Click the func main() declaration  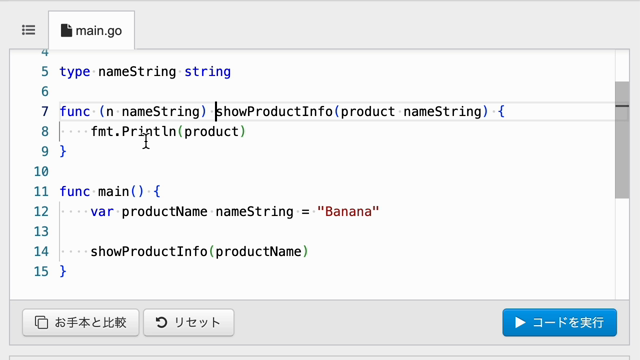tap(110, 191)
